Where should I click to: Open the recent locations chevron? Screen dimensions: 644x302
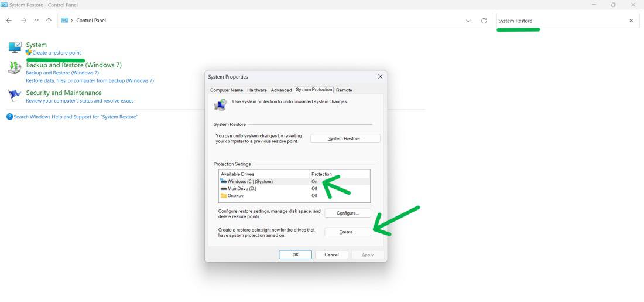[x=36, y=21]
